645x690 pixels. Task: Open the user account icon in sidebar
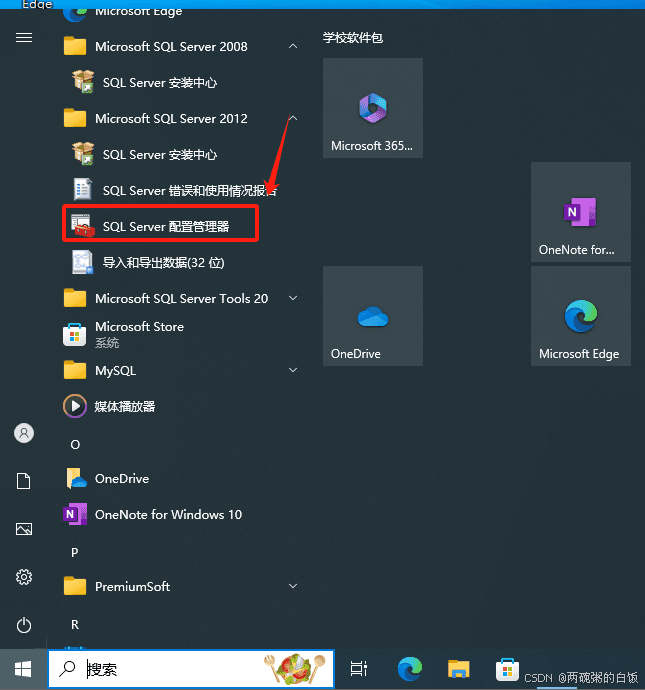24,433
